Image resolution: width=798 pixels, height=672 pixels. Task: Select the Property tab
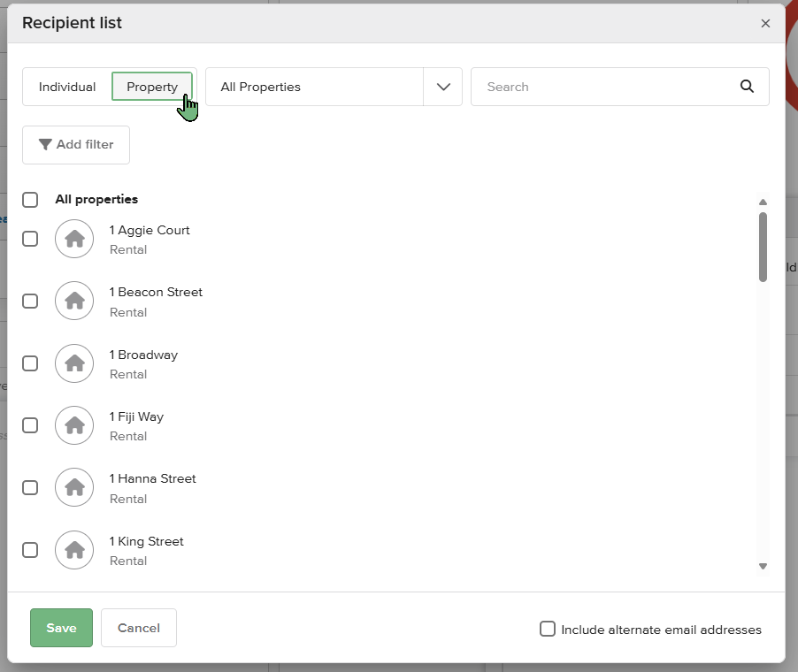point(151,86)
